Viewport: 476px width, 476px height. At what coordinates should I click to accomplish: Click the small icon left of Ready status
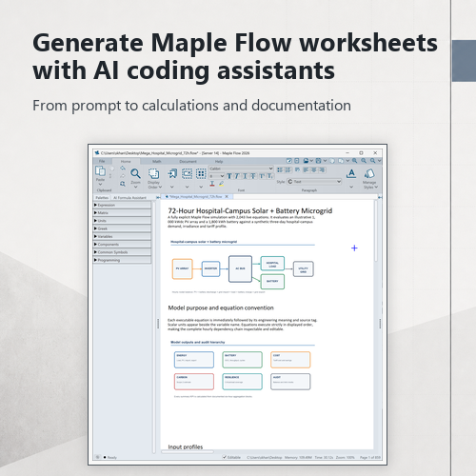[97, 457]
